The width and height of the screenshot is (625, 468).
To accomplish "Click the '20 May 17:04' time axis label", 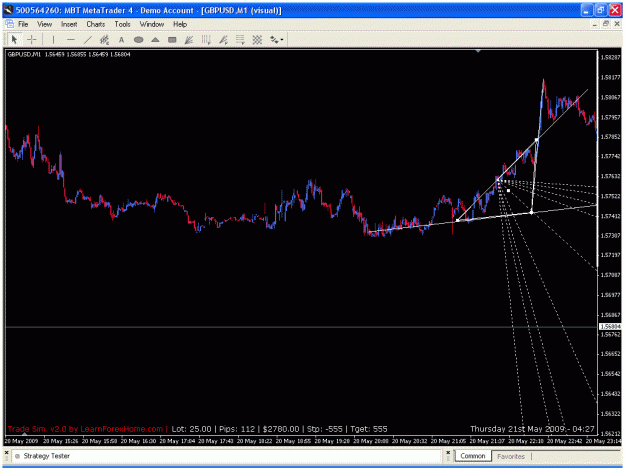I will click(x=177, y=441).
